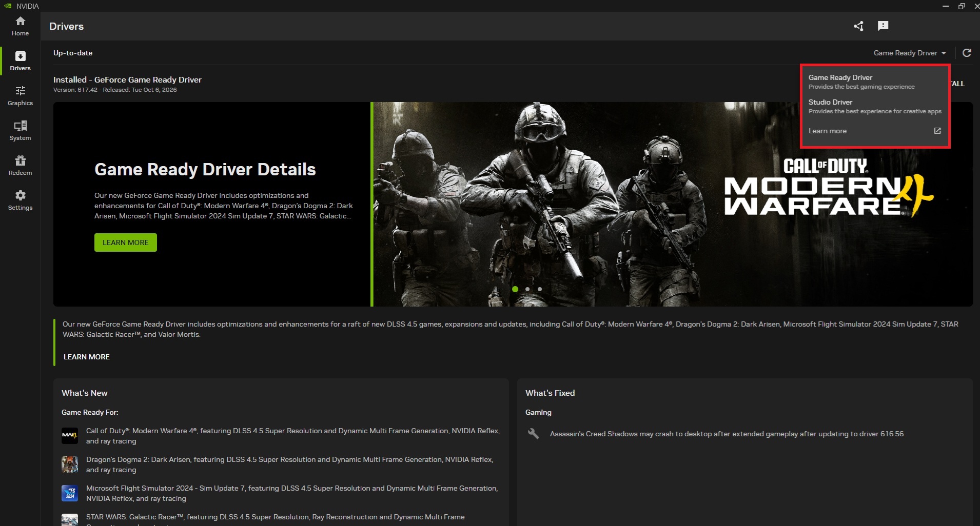Click the Gaming subheading
Viewport: 980px width, 526px height.
538,412
